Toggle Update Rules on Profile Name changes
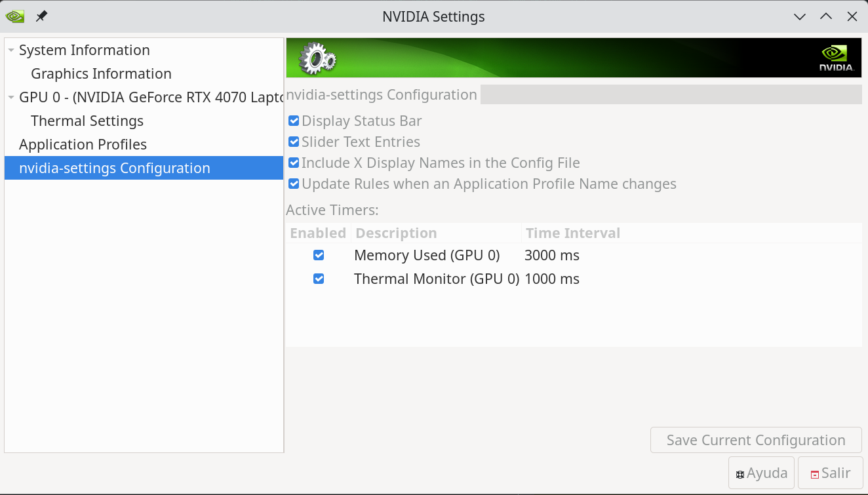The height and width of the screenshot is (495, 868). [294, 184]
